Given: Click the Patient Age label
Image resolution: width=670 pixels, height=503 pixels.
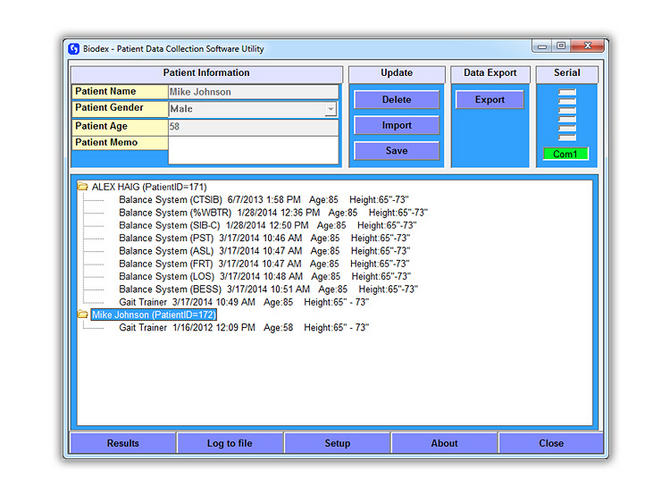Looking at the screenshot, I should point(120,126).
